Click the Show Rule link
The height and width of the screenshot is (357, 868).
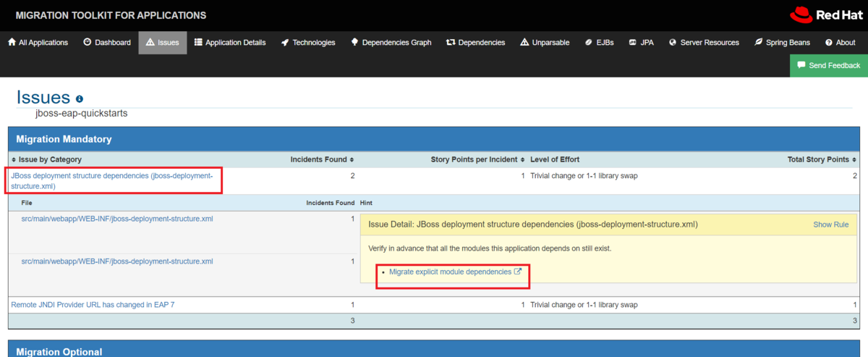coord(830,224)
